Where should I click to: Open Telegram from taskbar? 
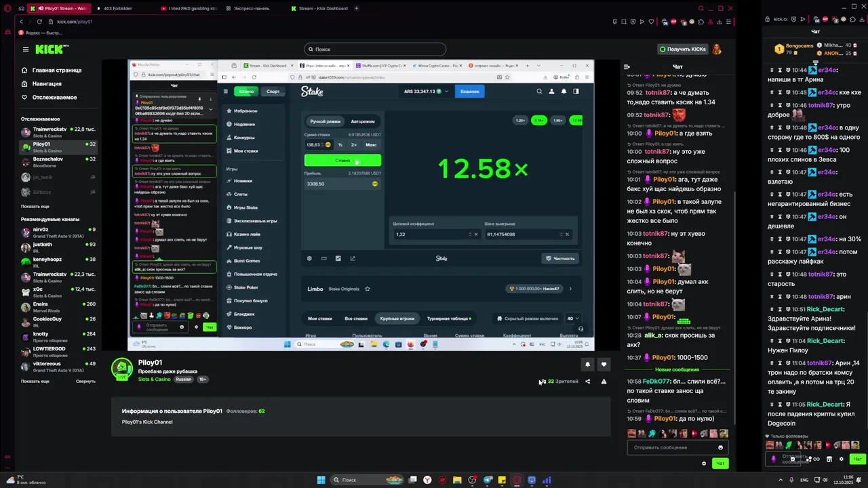coord(488,480)
